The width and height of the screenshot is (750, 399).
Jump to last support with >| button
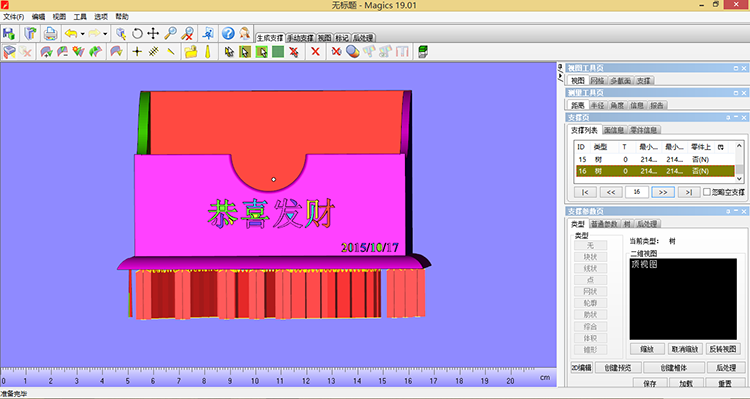[689, 192]
